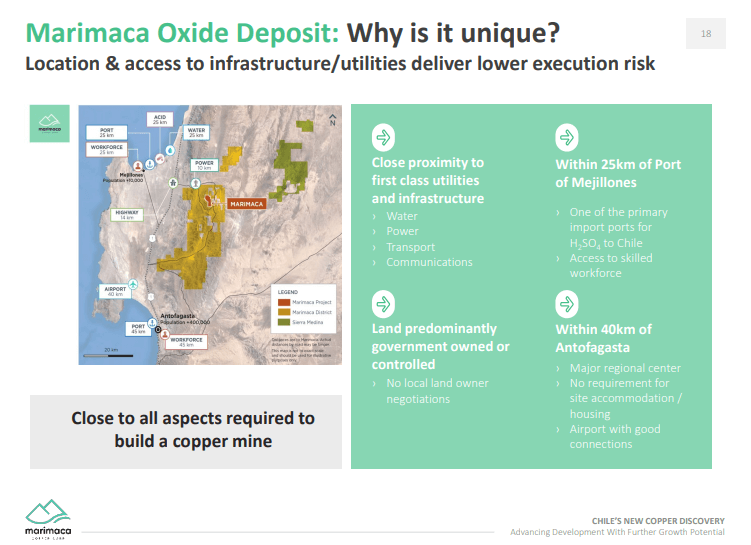Click the 'Why is it unique?' title text

[453, 33]
